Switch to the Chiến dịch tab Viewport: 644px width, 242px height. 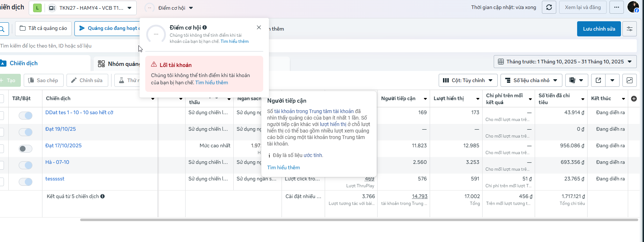(24, 63)
